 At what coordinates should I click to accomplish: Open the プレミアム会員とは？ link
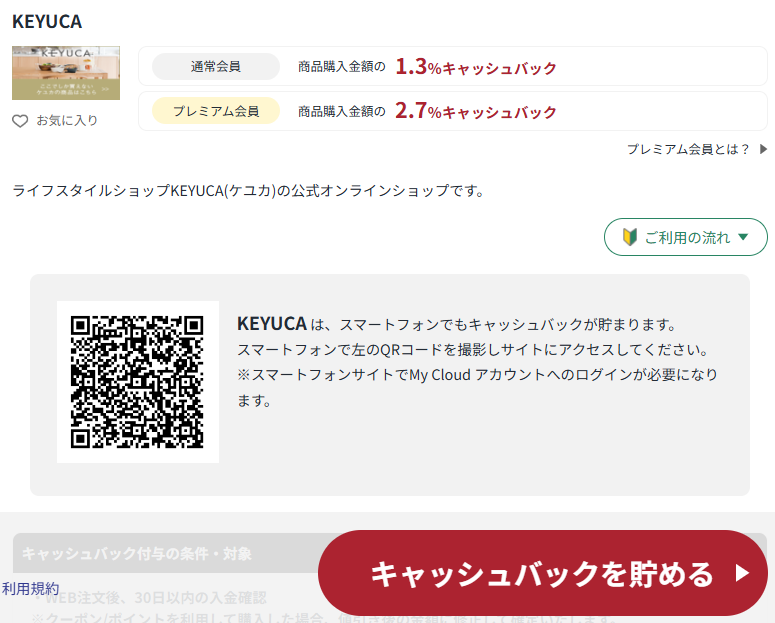(x=688, y=150)
